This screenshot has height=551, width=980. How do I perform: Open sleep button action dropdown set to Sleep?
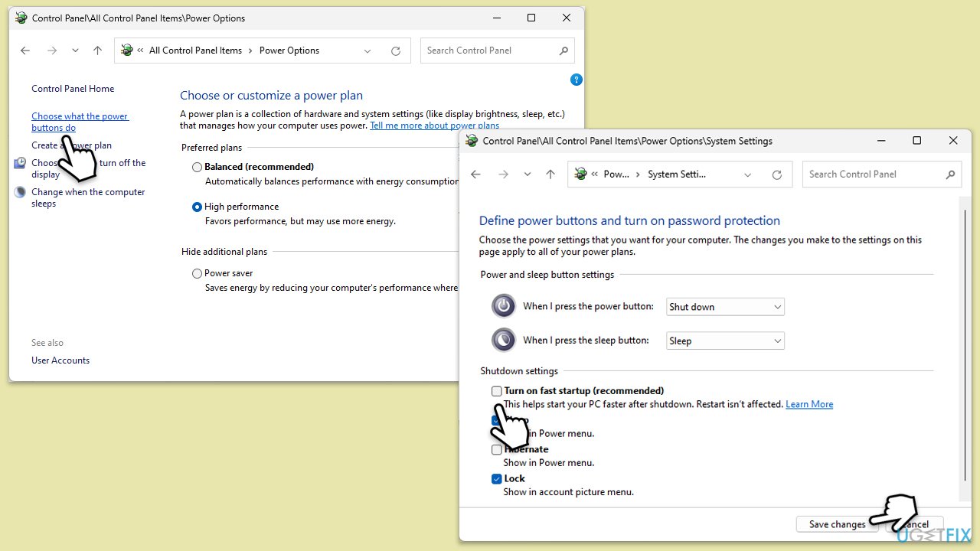725,341
